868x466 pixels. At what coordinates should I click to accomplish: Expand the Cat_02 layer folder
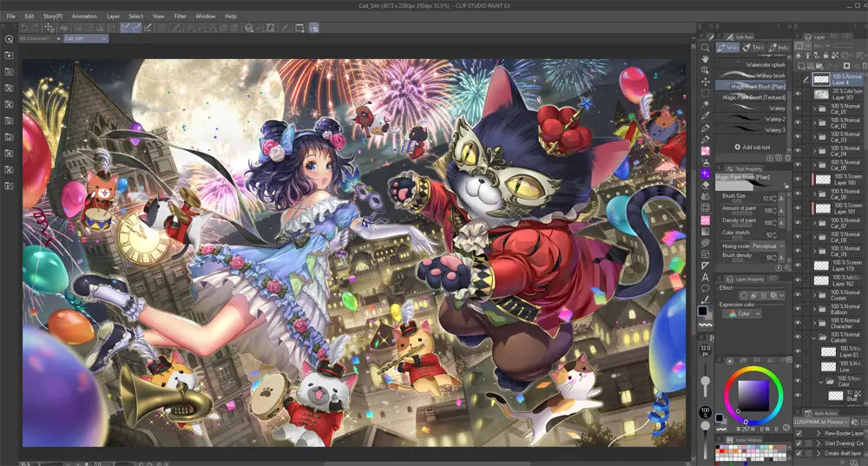point(814,123)
